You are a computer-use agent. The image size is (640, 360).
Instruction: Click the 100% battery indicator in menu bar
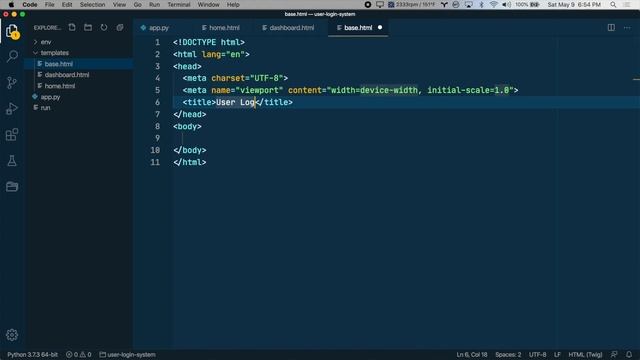click(527, 4)
